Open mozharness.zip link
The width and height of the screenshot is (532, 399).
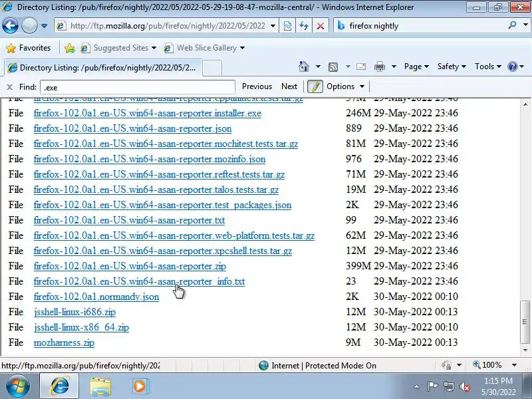[64, 342]
